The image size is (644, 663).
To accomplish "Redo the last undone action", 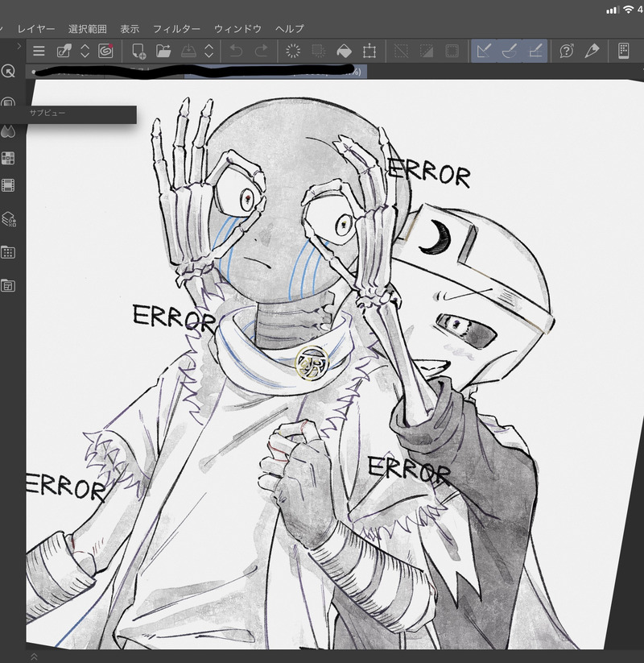I will (262, 52).
